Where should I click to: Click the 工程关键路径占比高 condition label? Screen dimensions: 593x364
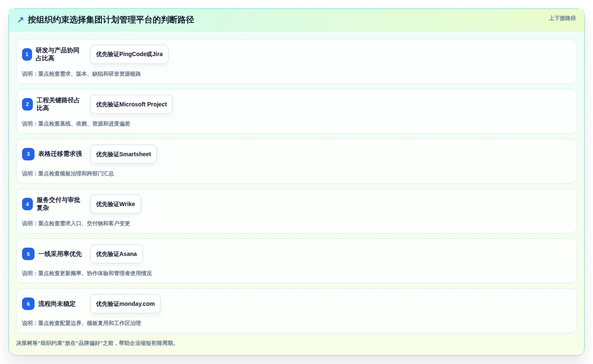point(58,104)
